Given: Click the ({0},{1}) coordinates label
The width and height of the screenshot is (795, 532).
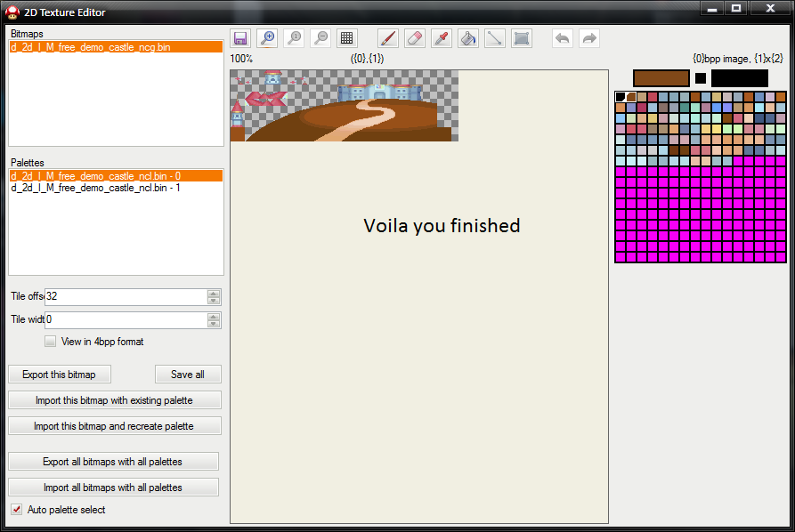Looking at the screenshot, I should coord(367,59).
